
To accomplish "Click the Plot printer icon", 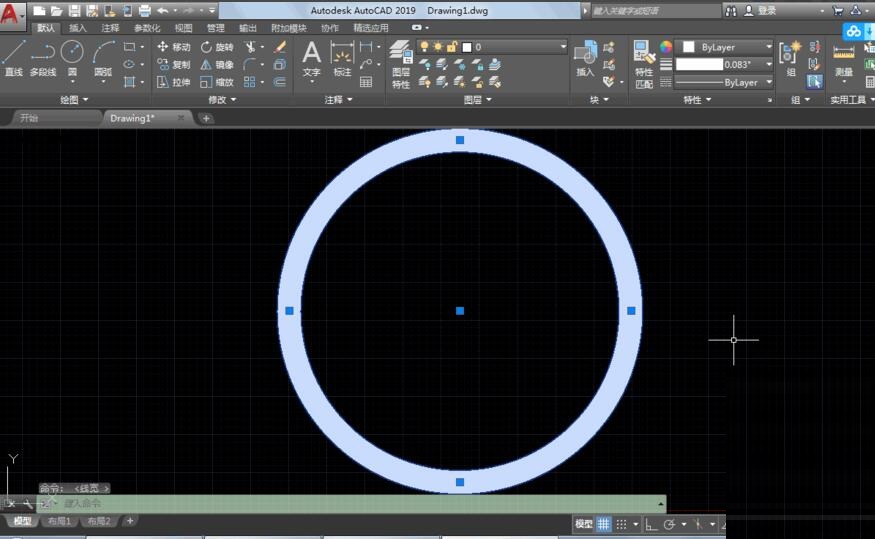I will click(145, 11).
